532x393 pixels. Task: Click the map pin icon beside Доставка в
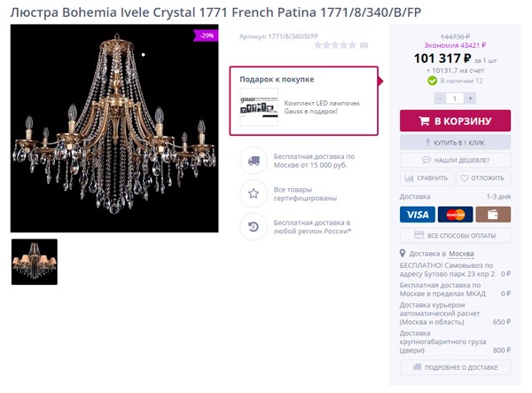pos(404,254)
